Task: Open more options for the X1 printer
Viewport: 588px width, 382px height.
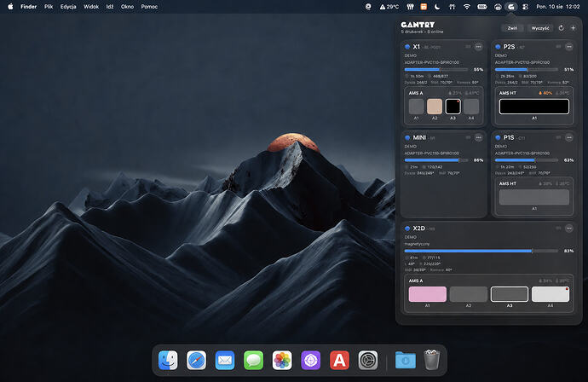Action: click(x=479, y=47)
